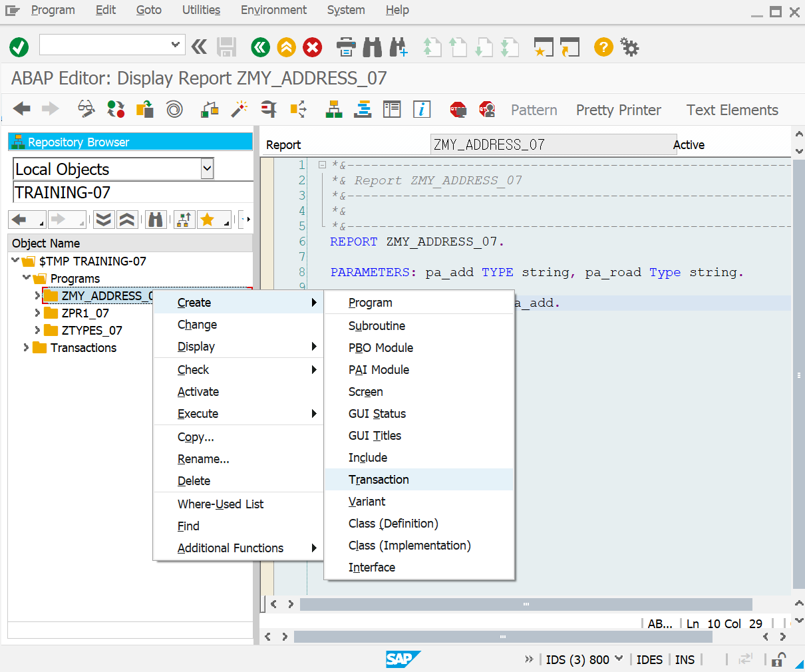Click the yellow Exit icon

coord(286,47)
